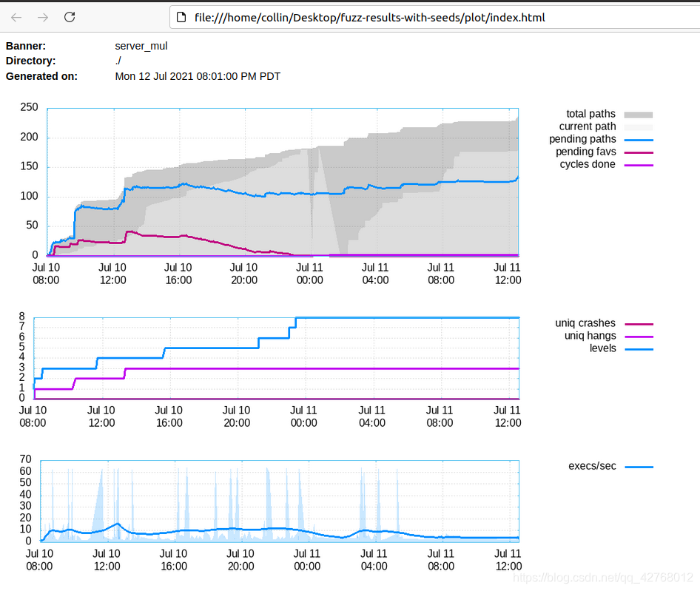Click the 'Directory:' label

coord(31,61)
